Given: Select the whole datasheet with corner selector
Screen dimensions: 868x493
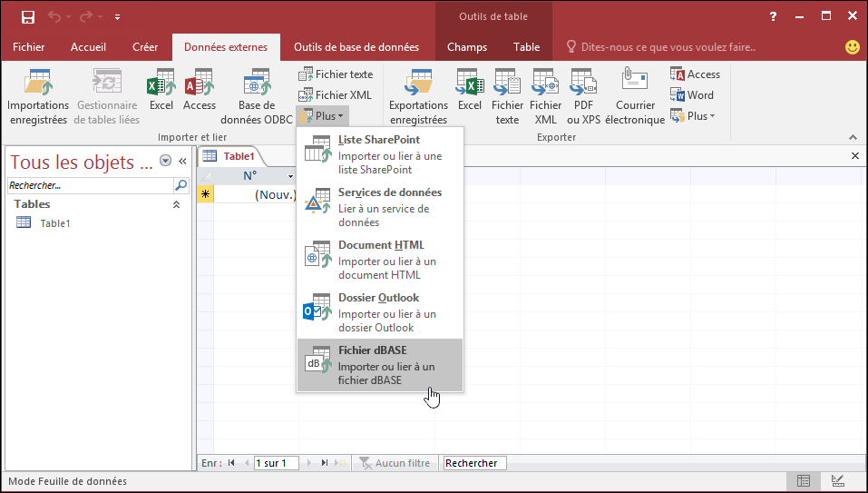Looking at the screenshot, I should (x=205, y=177).
